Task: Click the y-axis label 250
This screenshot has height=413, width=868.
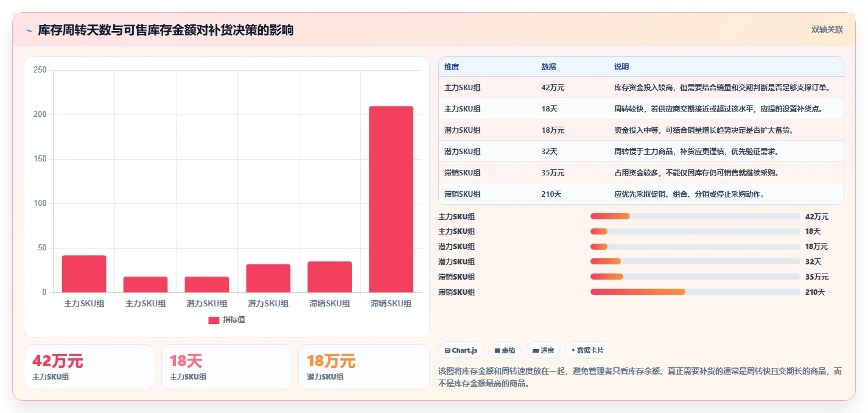Action: [40, 70]
